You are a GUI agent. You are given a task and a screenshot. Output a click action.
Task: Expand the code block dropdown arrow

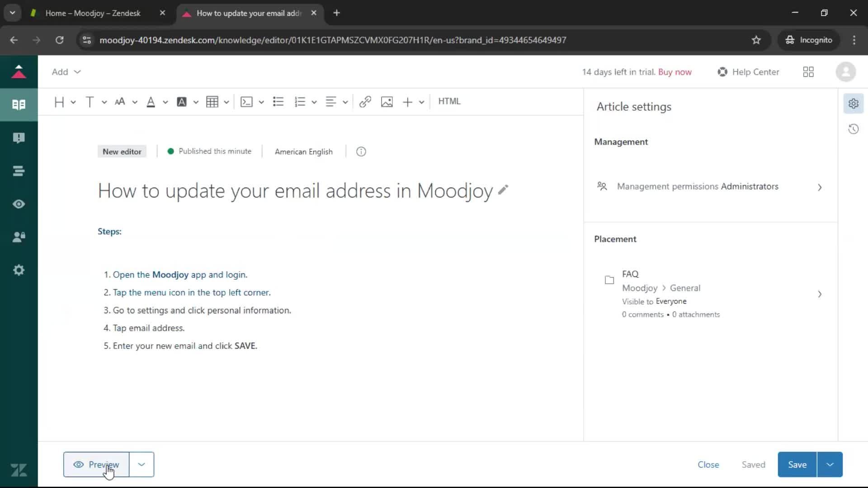pyautogui.click(x=261, y=102)
